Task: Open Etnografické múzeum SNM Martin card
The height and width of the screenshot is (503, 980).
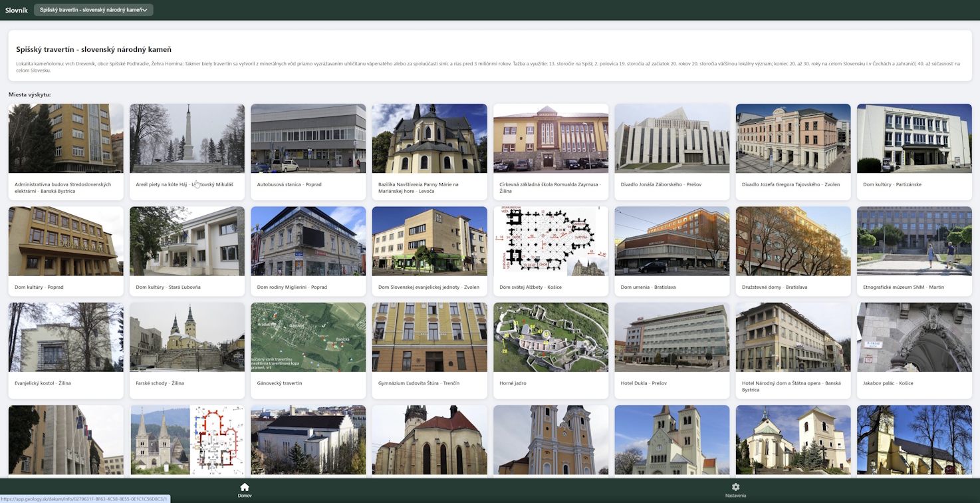Action: (914, 251)
